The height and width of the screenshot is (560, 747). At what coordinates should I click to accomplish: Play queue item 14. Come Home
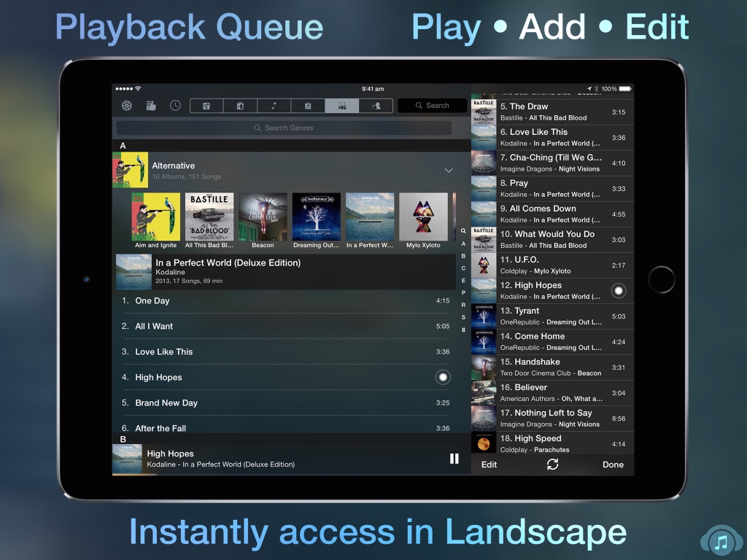pyautogui.click(x=553, y=343)
